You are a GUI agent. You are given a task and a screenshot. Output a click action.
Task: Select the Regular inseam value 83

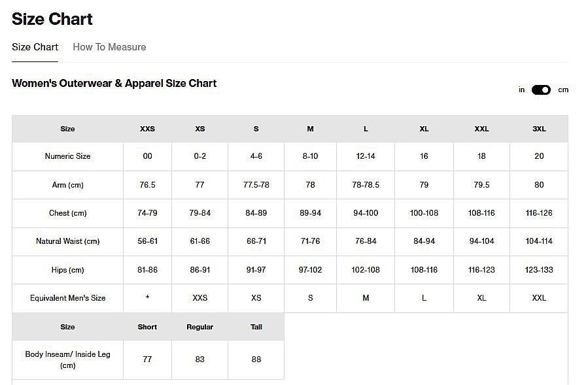(199, 360)
